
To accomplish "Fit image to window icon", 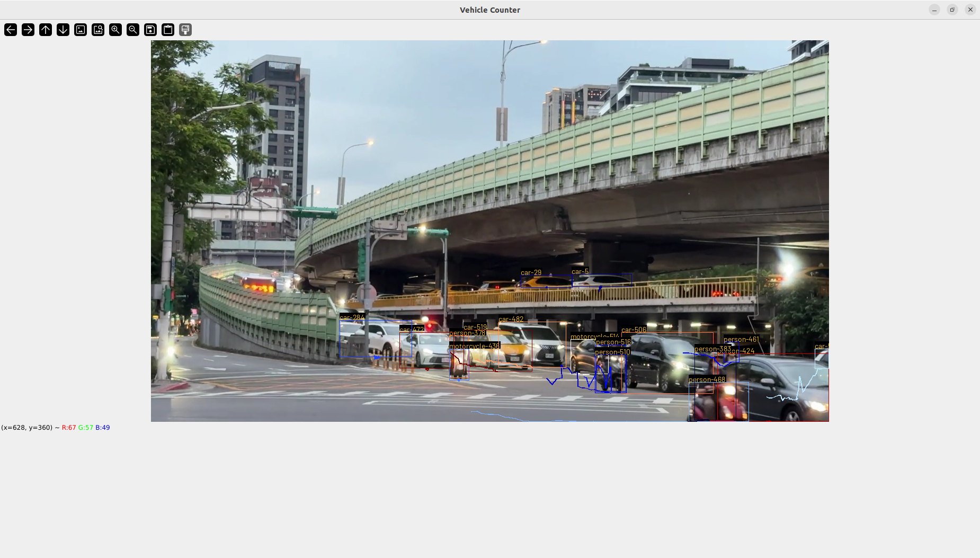I will (98, 30).
